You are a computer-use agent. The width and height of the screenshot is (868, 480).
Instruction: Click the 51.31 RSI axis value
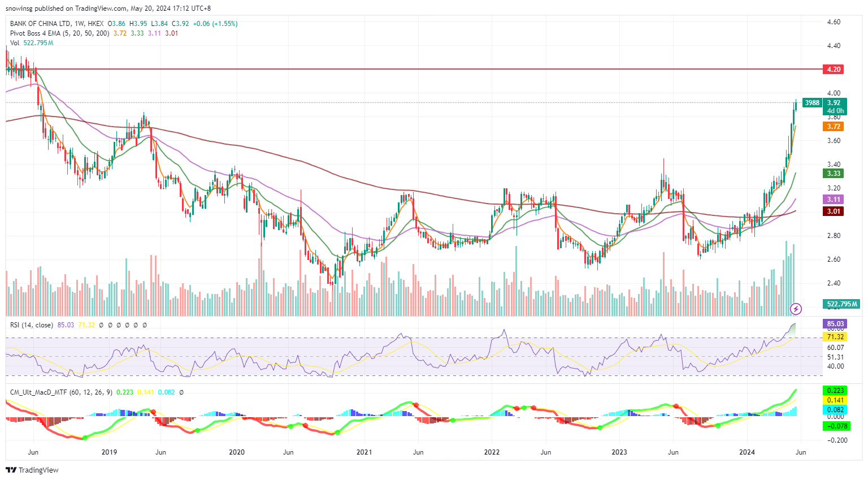pos(835,357)
